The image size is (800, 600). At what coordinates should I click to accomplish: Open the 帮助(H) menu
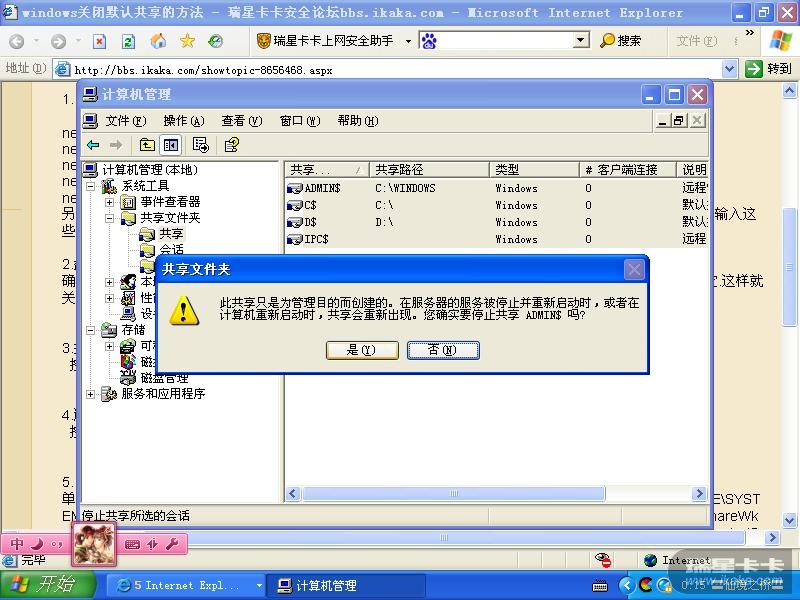pyautogui.click(x=358, y=121)
